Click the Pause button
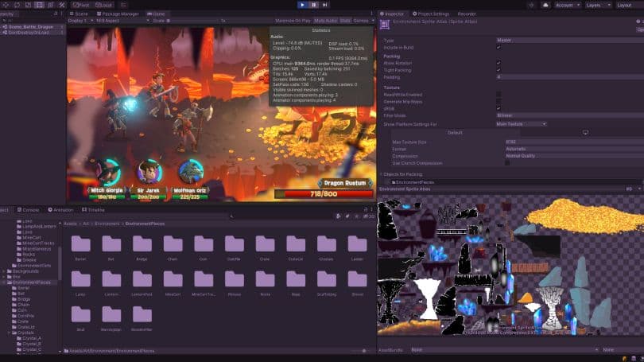The height and width of the screenshot is (362, 644). [314, 5]
